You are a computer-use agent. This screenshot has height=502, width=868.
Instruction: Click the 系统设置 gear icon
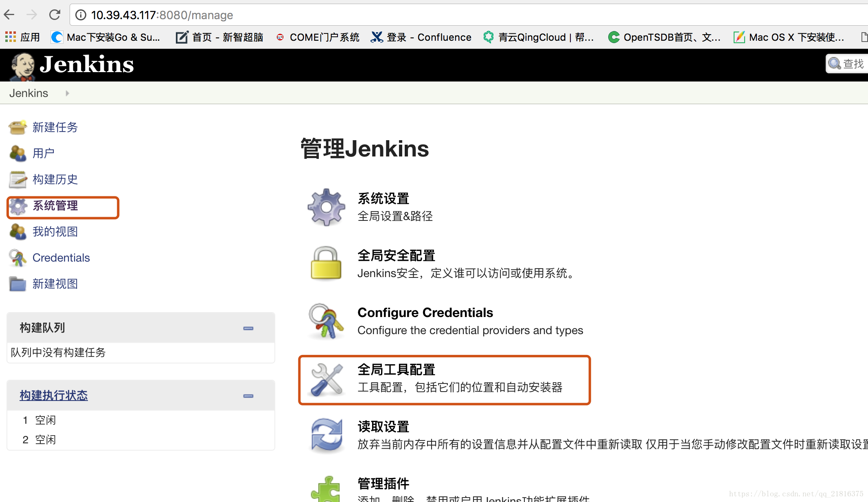click(326, 207)
